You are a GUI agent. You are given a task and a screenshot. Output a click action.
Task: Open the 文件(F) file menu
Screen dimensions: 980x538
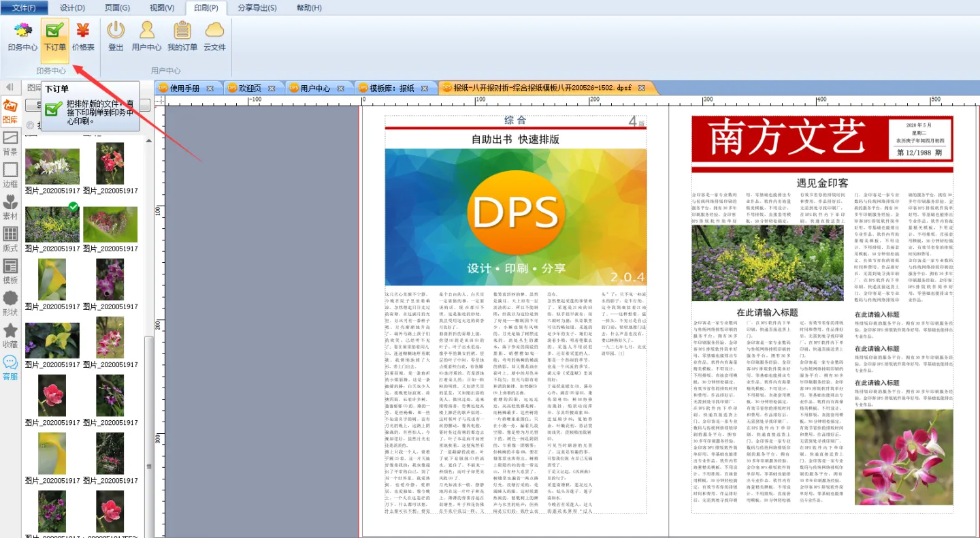point(24,7)
